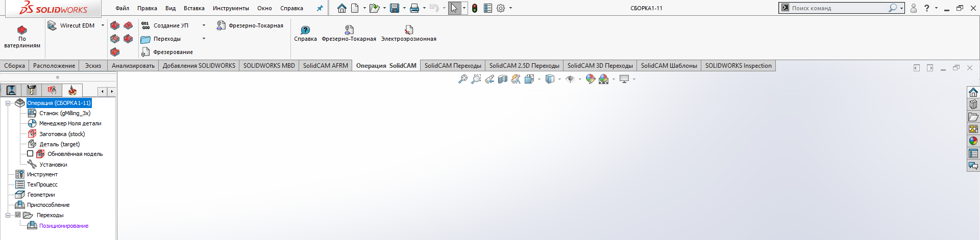980x240 pixels.
Task: Click the Электроэрозионная ribbon icon
Action: tap(409, 30)
